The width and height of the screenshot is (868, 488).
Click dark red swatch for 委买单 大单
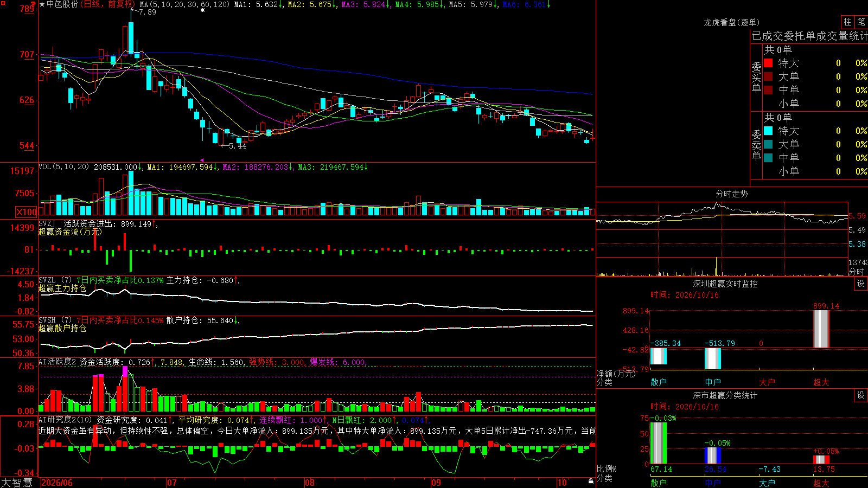pos(768,76)
